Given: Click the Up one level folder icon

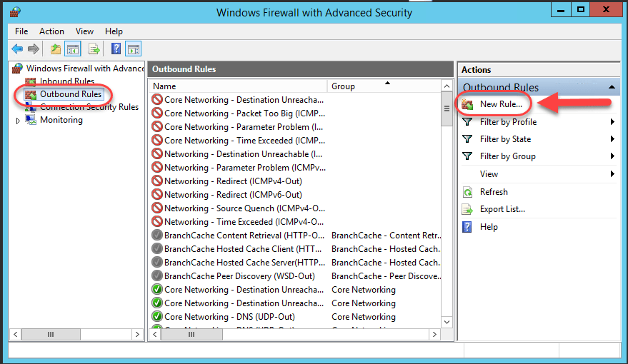Looking at the screenshot, I should click(x=55, y=49).
